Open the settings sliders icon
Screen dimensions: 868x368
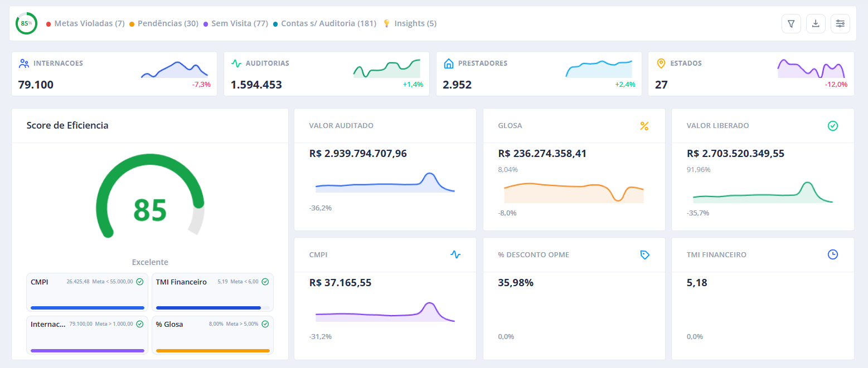pyautogui.click(x=840, y=23)
